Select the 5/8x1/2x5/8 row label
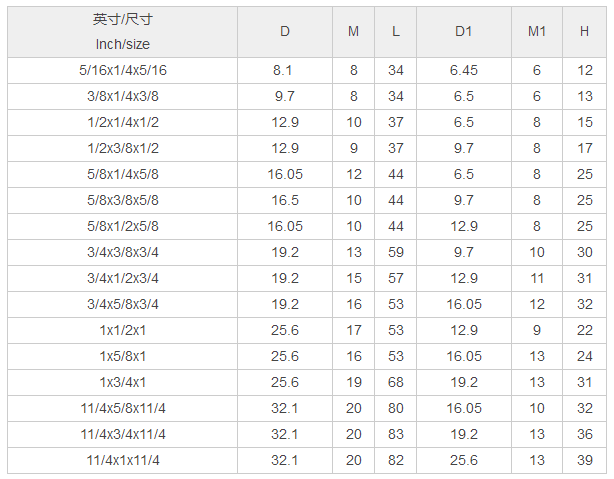Image resolution: width=614 pixels, height=479 pixels. pos(122,226)
